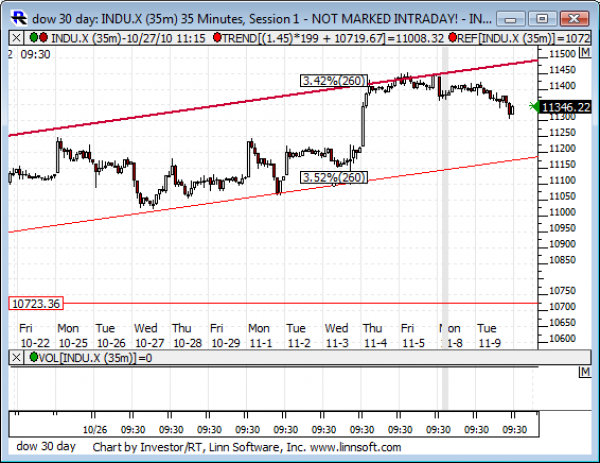Click the 11000 price scale value
The width and height of the screenshot is (600, 463).
coord(562,212)
